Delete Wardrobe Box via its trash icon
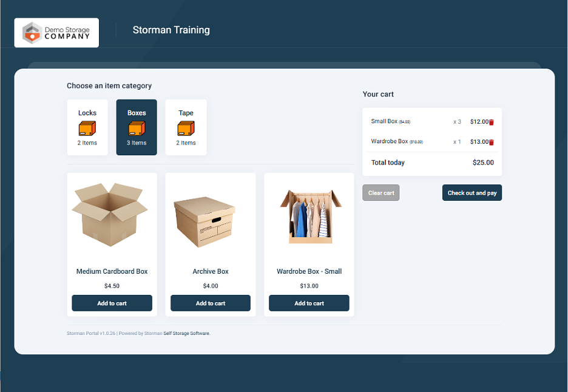 (492, 143)
